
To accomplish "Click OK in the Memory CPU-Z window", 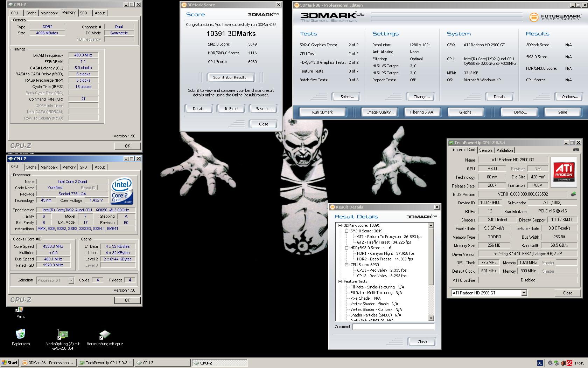I will click(127, 146).
